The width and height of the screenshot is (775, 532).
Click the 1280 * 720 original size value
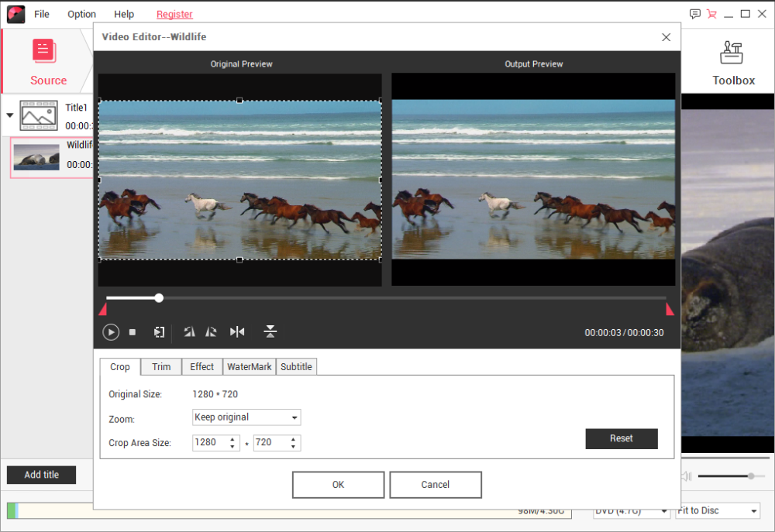(x=215, y=394)
